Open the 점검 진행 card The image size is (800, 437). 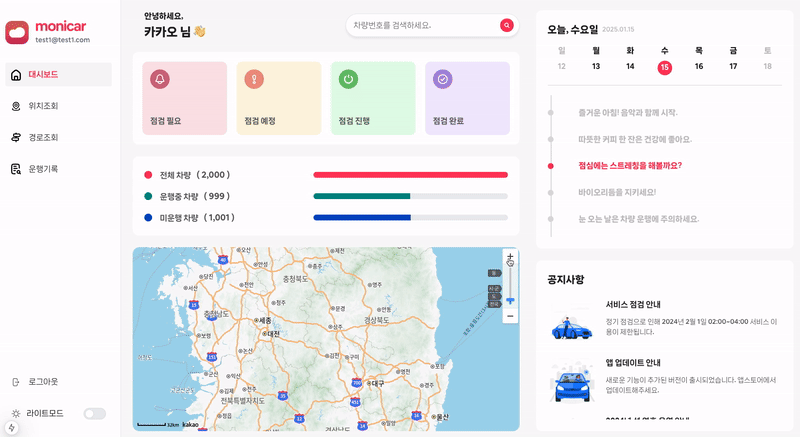[x=373, y=98]
